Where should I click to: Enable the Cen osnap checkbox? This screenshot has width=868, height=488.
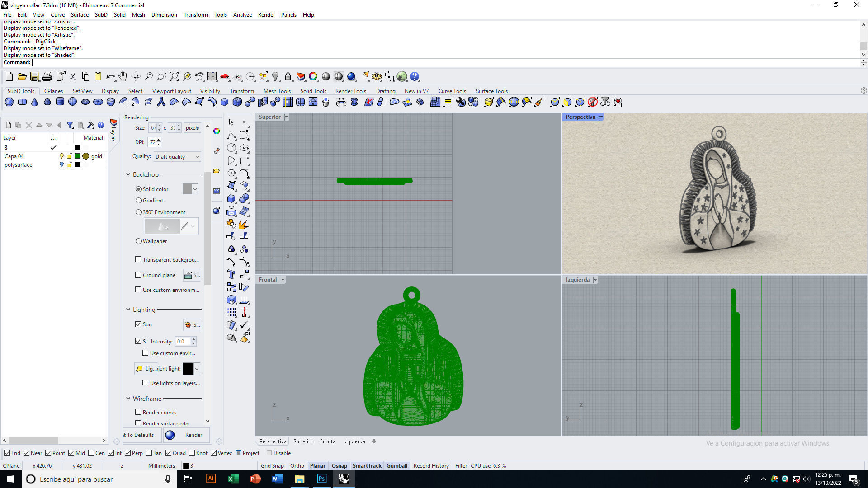(91, 453)
